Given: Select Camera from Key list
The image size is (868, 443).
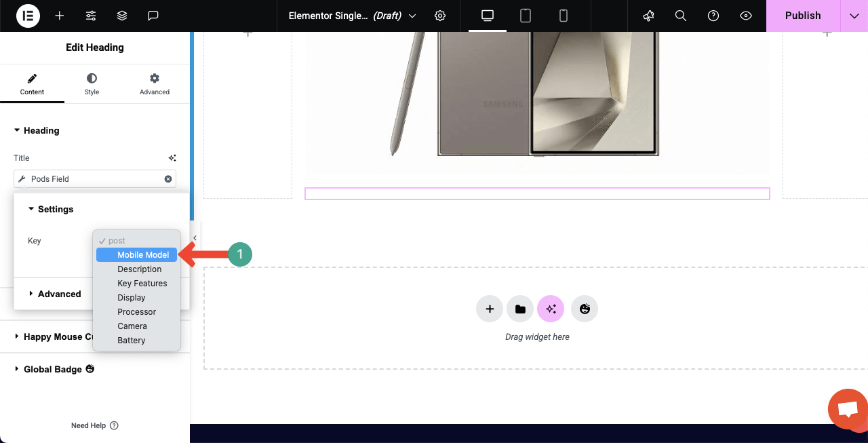Looking at the screenshot, I should 136,326.
